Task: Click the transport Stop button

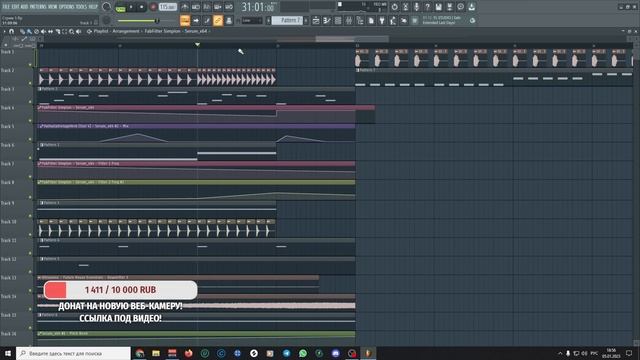Action: 142,7
